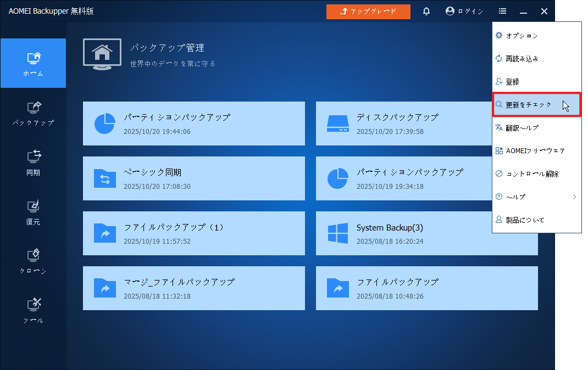
Task: Select オプション from the menu
Action: click(x=537, y=36)
